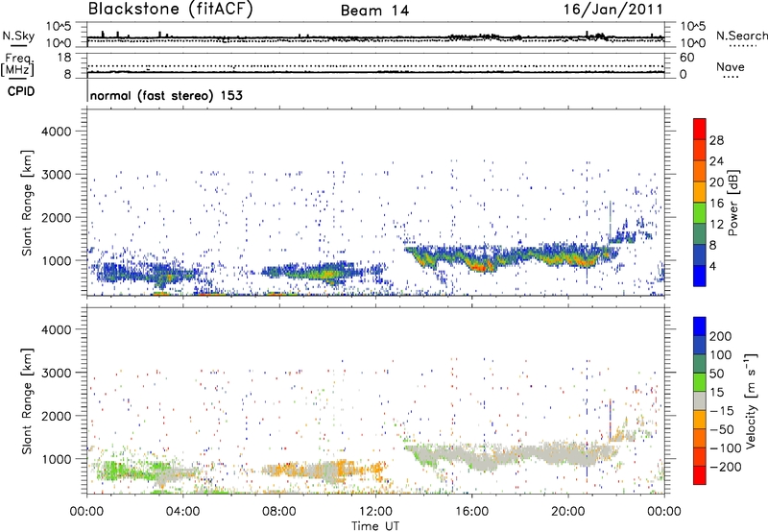Screen dimensions: 768x532
Task: Click the 20:00 time tick label
Action: (567, 512)
